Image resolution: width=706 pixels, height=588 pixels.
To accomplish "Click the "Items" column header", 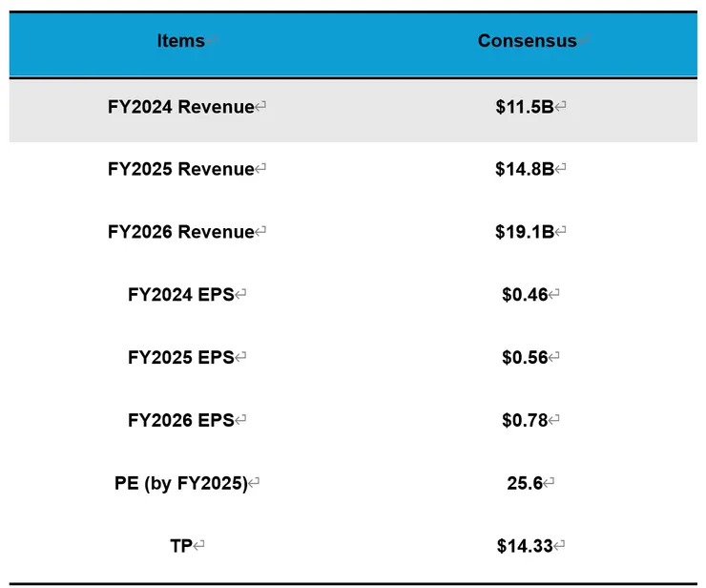I will pos(181,41).
